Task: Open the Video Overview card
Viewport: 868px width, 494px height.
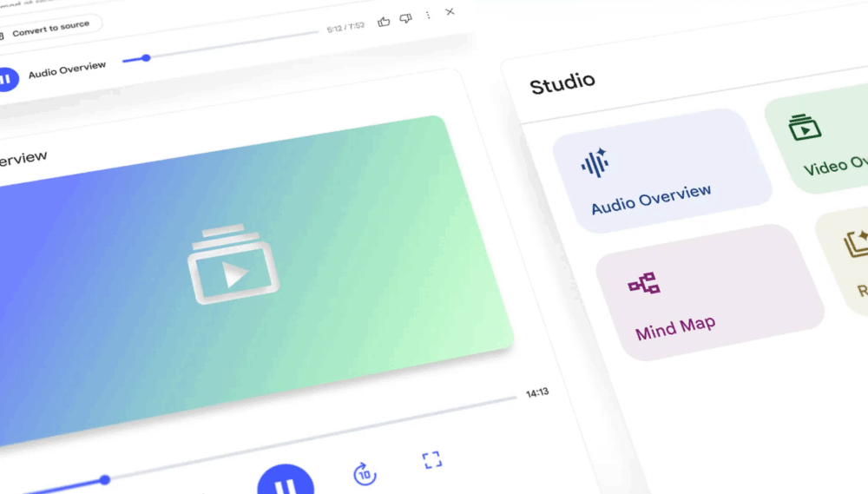Action: point(819,138)
